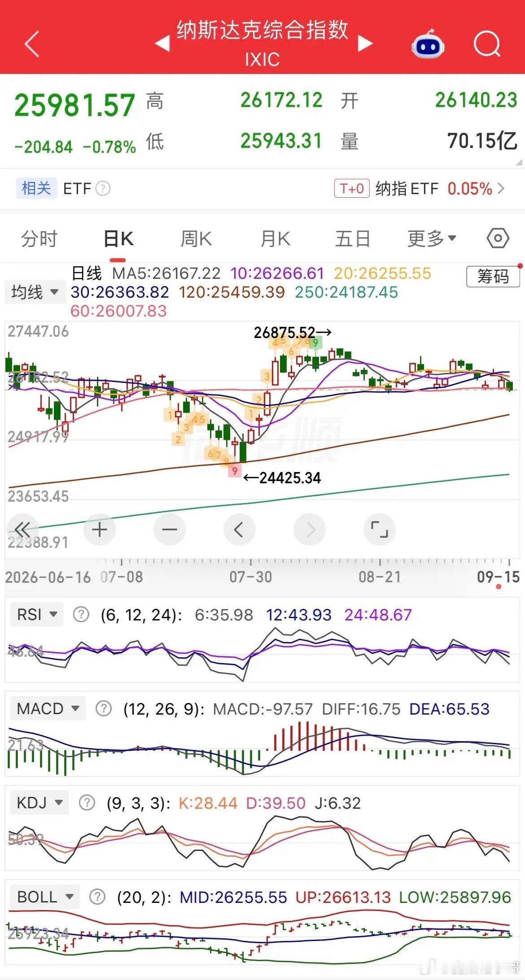The image size is (525, 980).
Task: Tap the K:28.44 value
Action: [208, 803]
